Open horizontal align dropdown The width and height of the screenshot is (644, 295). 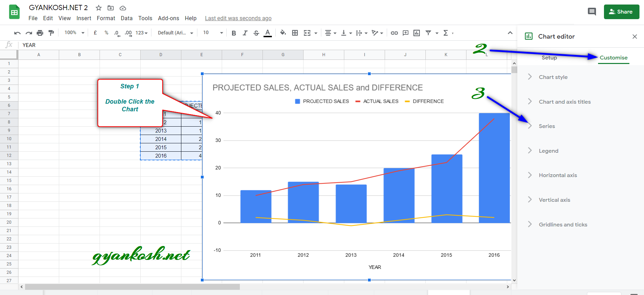pyautogui.click(x=330, y=33)
